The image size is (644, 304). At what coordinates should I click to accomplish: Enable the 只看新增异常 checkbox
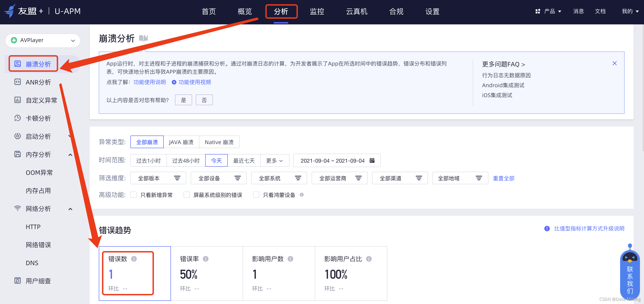pyautogui.click(x=133, y=195)
